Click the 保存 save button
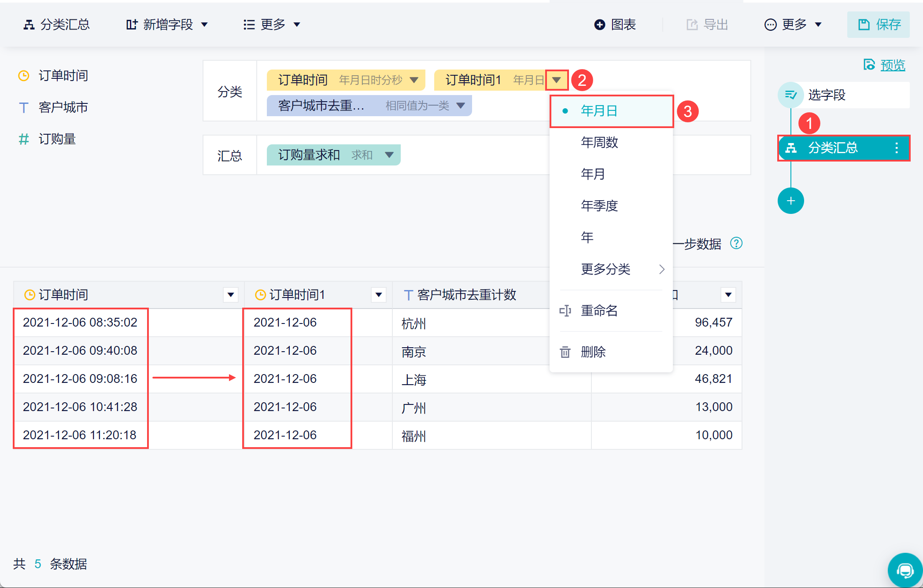 click(879, 25)
